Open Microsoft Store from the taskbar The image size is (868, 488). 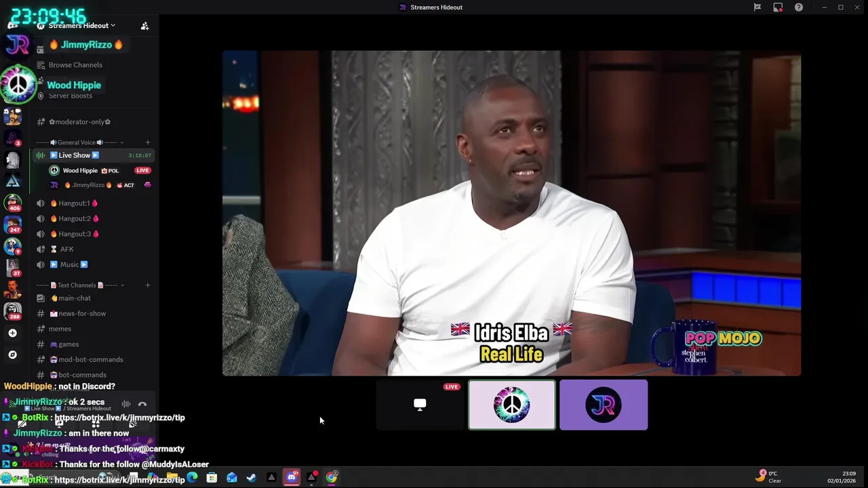tap(212, 477)
